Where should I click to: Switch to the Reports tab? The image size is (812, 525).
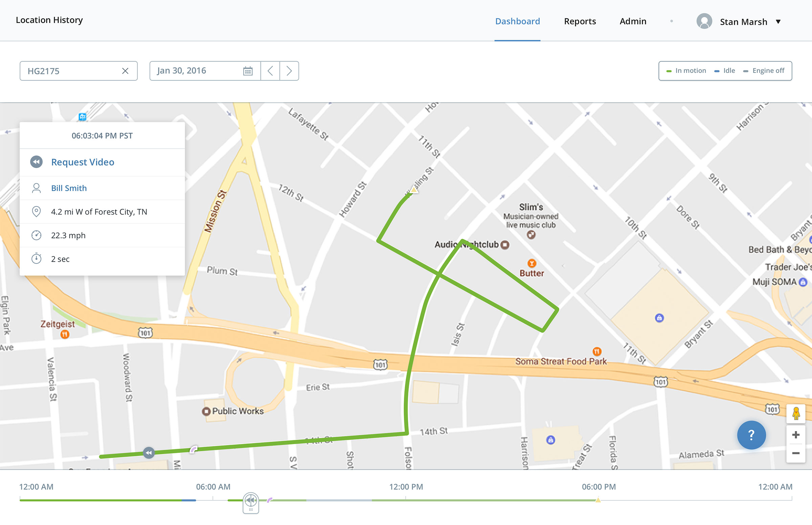[580, 21]
